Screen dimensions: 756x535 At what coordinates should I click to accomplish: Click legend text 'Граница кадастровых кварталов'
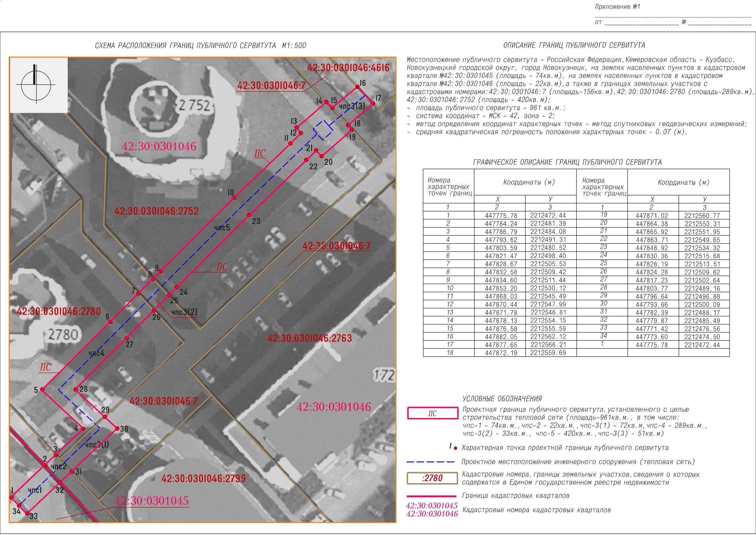516,496
